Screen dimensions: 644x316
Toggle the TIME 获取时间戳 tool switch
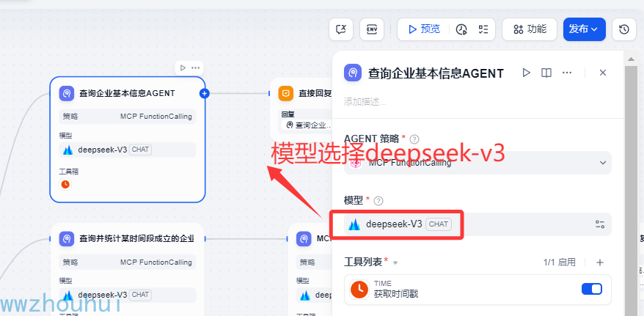tap(591, 289)
